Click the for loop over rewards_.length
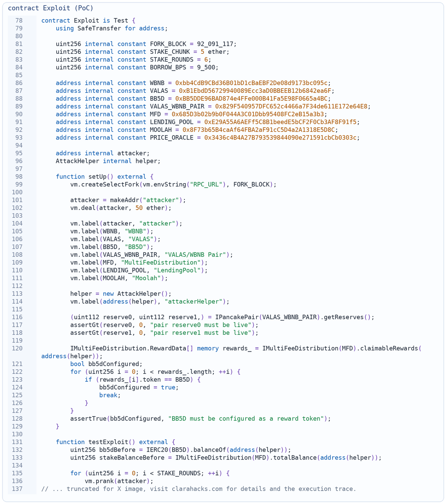This screenshot has width=446, height=504. click(x=155, y=372)
